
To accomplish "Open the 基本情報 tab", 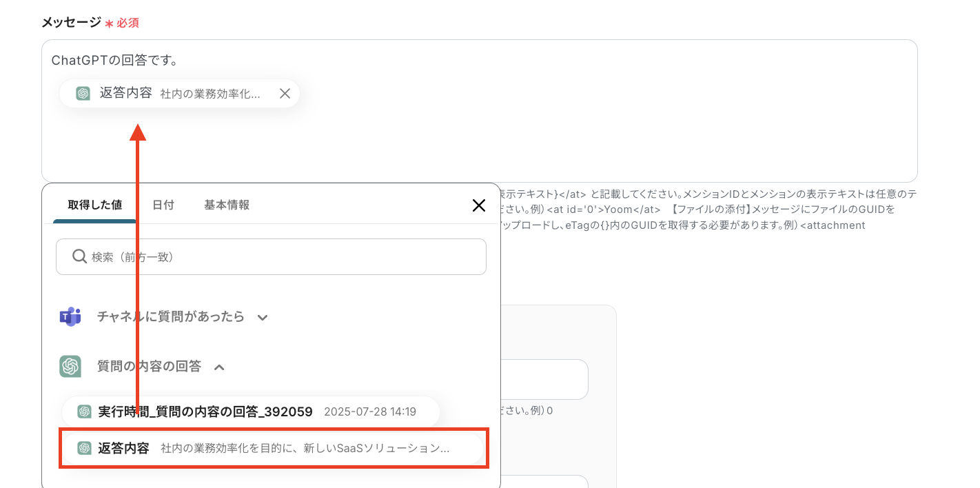I will 227,205.
